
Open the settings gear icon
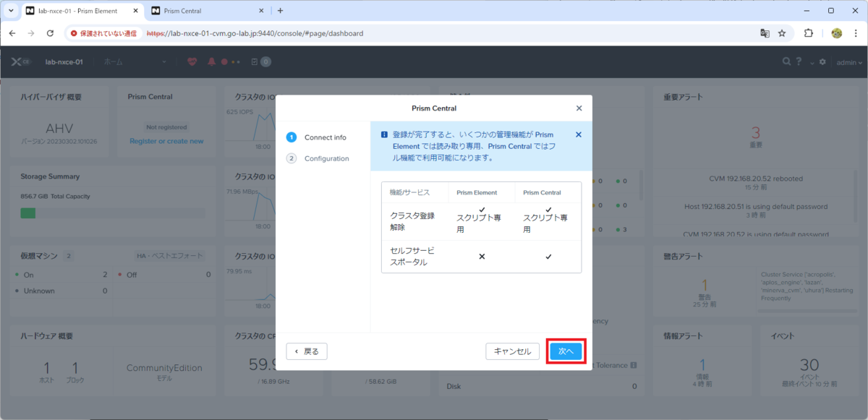click(x=822, y=62)
